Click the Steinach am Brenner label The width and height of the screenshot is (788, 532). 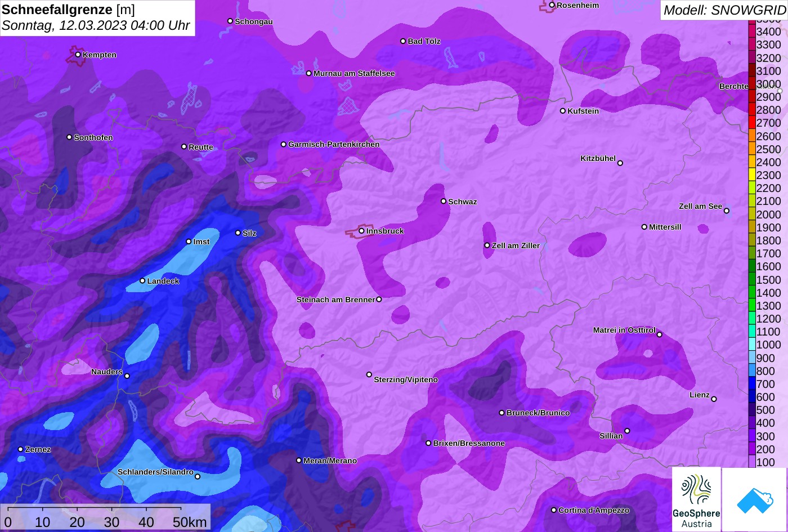pyautogui.click(x=335, y=299)
